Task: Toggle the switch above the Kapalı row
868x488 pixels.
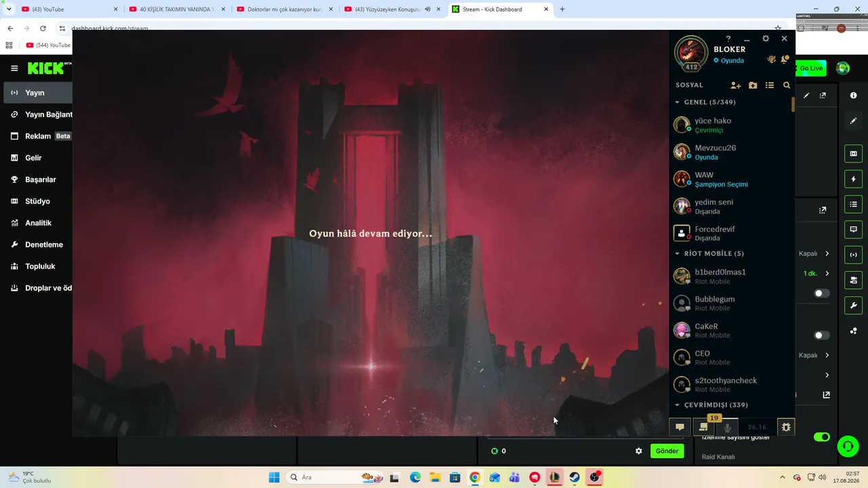Action: 822,335
